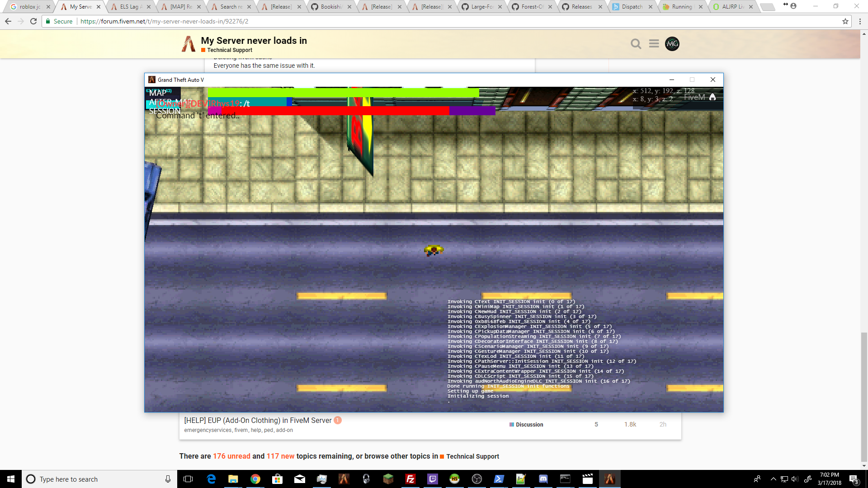
Task: Open the EUP Add-On Clothing topic link
Action: (258, 420)
